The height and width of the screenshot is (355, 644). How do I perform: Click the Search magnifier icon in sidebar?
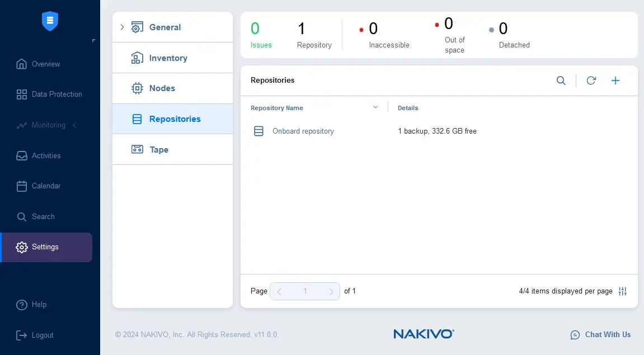(x=21, y=217)
